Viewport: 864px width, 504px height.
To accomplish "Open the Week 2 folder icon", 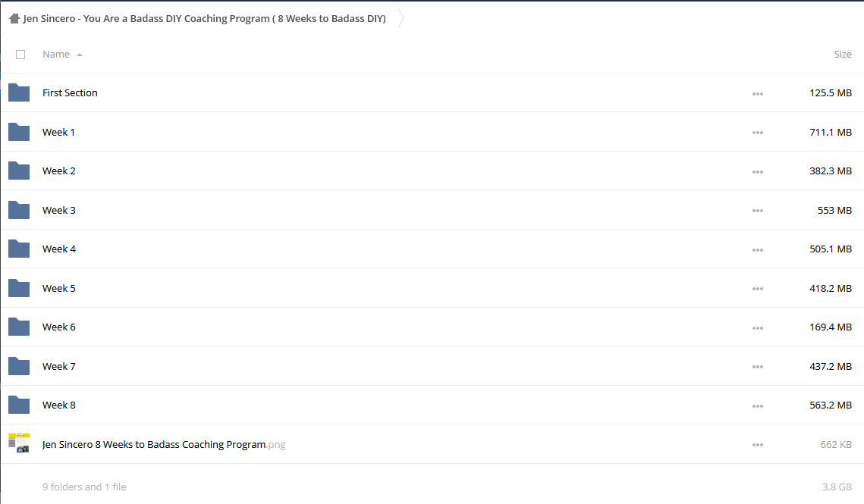I will [19, 171].
